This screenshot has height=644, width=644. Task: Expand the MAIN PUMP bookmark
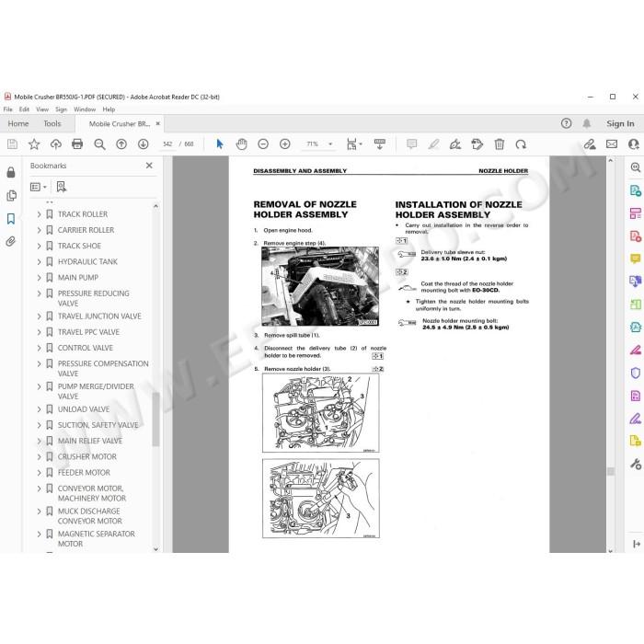(x=39, y=278)
